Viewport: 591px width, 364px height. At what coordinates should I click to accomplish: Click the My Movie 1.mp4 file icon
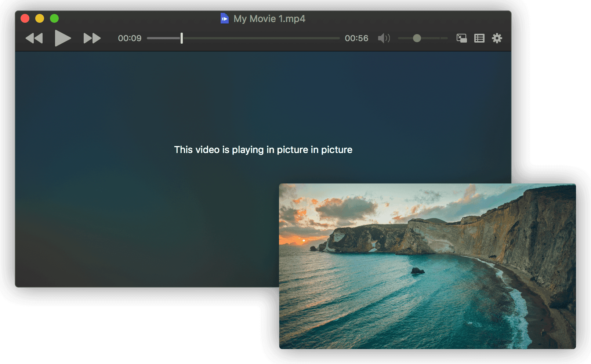225,18
